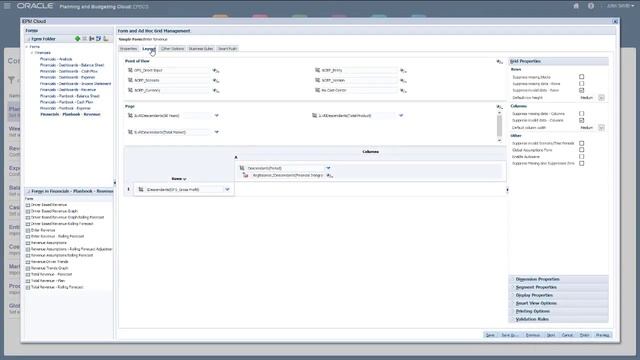This screenshot has height=360, width=640.
Task: Click the Next button
Action: click(x=551, y=335)
